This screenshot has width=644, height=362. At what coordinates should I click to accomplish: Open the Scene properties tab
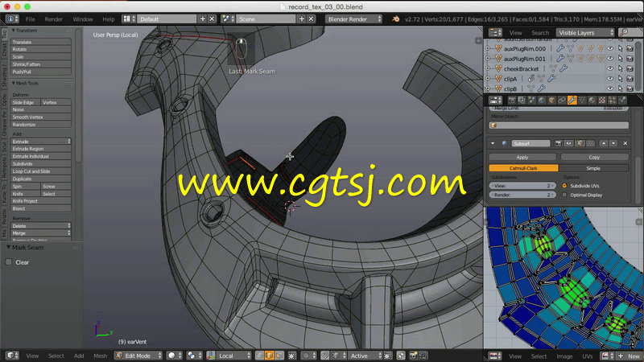[x=532, y=100]
